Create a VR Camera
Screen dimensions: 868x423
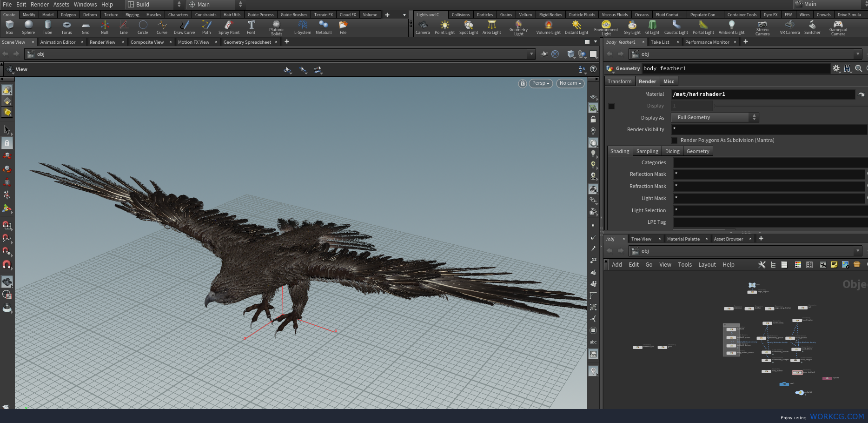pyautogui.click(x=790, y=27)
